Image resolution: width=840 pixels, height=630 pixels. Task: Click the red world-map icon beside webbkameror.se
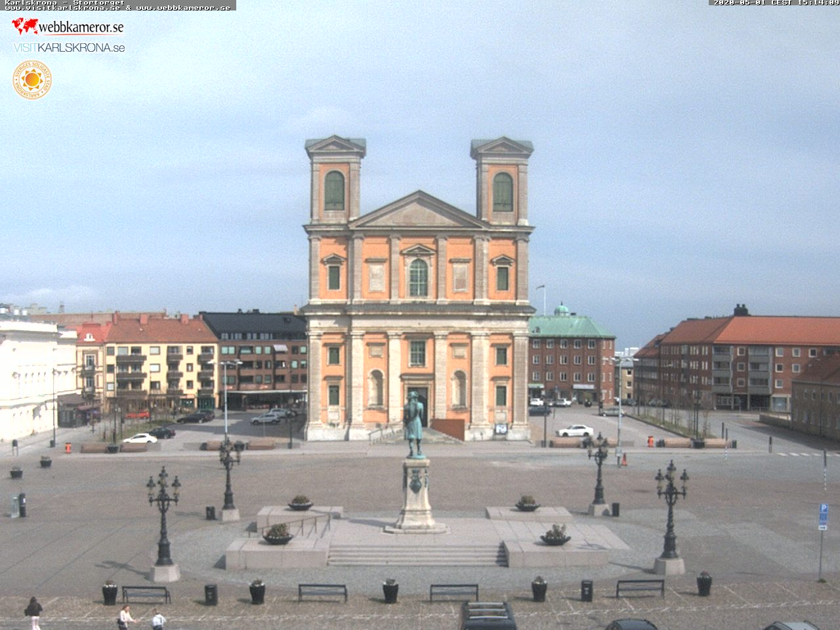[x=25, y=26]
